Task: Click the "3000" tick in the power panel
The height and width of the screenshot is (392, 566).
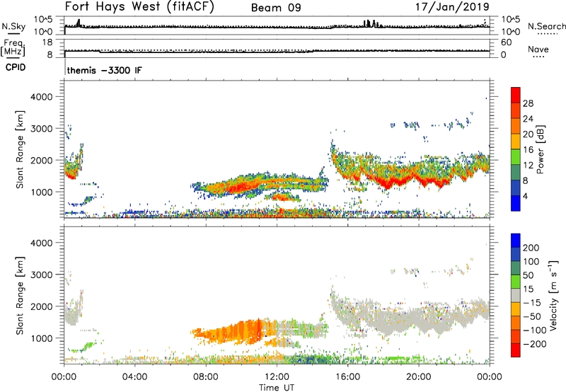Action: coord(42,129)
